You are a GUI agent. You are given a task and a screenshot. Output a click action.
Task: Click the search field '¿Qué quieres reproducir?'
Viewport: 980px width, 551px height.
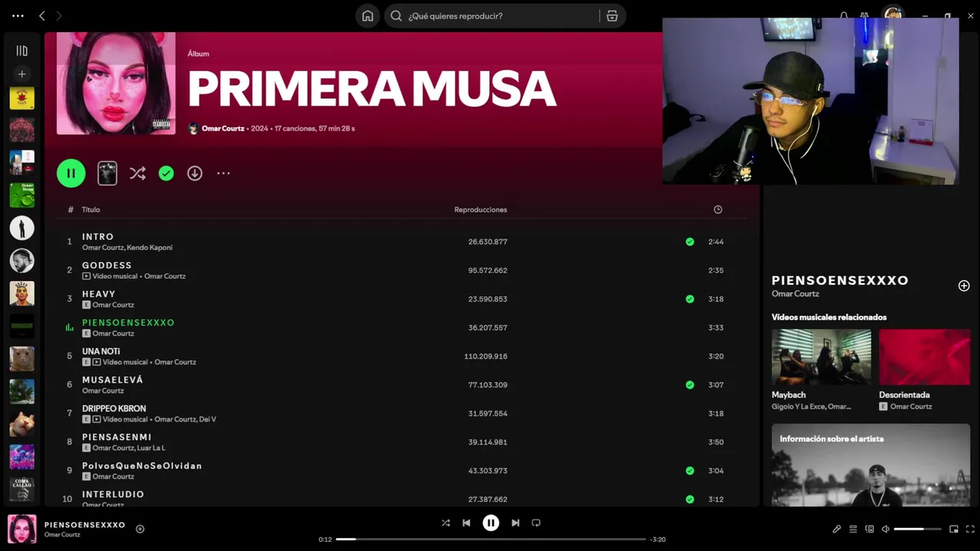tap(494, 16)
